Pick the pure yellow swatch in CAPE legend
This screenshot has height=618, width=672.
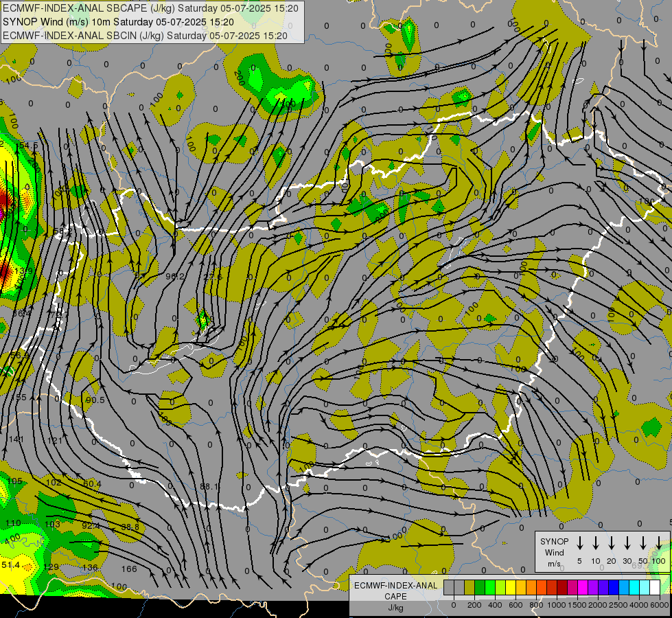511,587
